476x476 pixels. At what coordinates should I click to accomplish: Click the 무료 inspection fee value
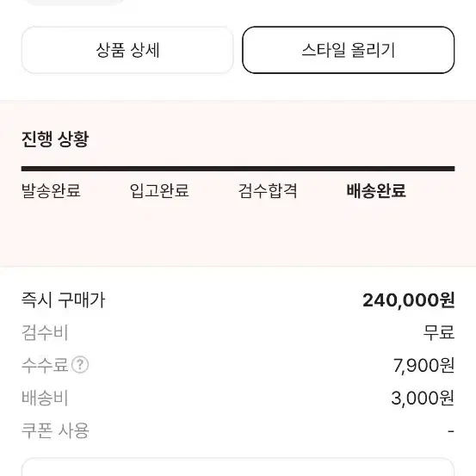click(x=439, y=332)
